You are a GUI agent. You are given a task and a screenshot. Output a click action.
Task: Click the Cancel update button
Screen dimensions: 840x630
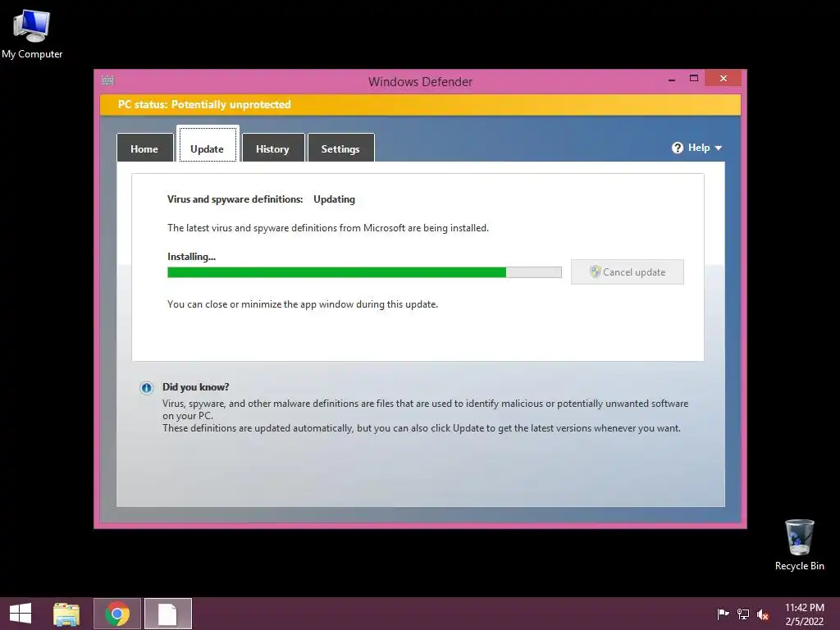pos(628,272)
